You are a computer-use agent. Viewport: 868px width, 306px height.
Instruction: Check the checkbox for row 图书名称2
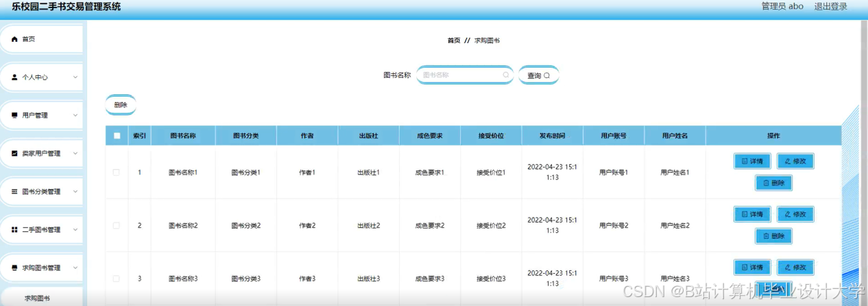tap(116, 225)
